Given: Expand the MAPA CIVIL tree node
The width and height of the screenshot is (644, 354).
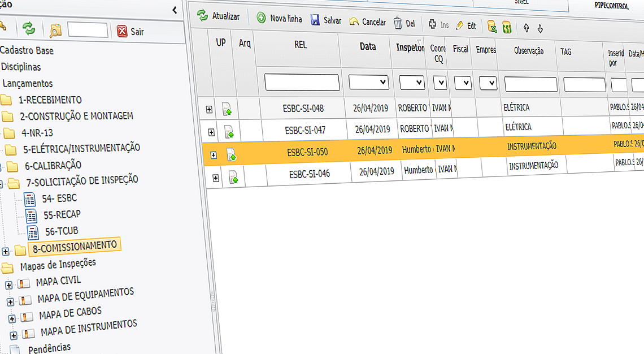Looking at the screenshot, I should pyautogui.click(x=8, y=286).
